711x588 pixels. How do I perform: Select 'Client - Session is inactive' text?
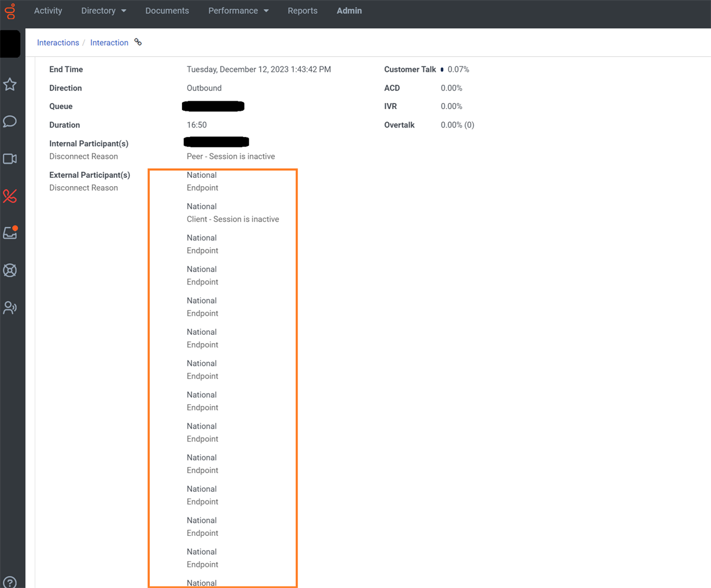pos(233,219)
